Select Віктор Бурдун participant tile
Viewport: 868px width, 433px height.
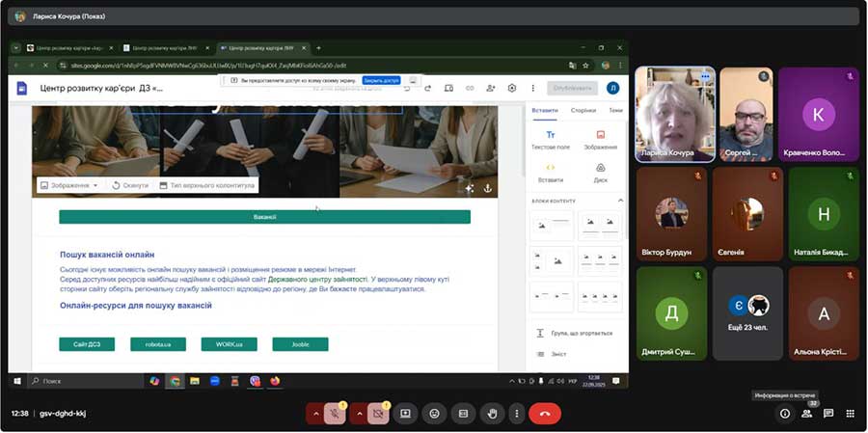tap(671, 214)
